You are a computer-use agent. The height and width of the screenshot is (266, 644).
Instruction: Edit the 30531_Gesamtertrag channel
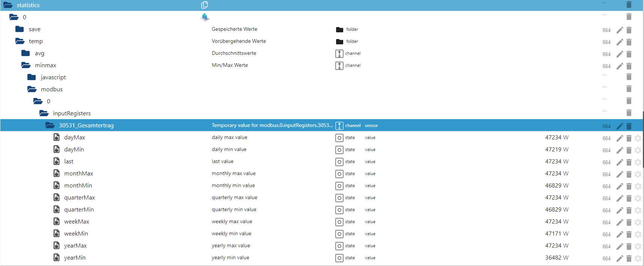tap(620, 126)
